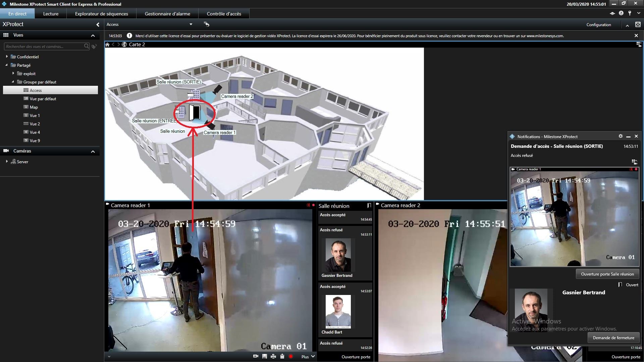Screen dimensions: 644x362
Task: Select the En direct tab
Action: click(x=17, y=14)
